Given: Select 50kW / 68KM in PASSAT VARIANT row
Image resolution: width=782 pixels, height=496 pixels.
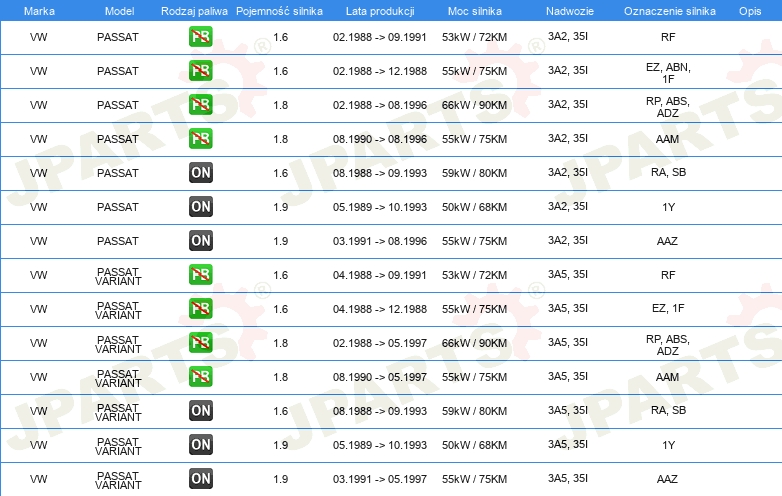Looking at the screenshot, I should pos(474,445).
